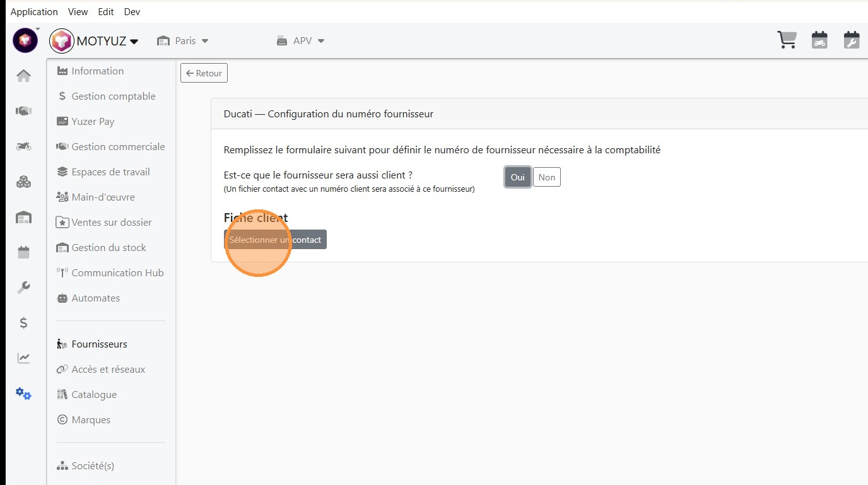Open the chart statistics icon in the sidebar
Viewport: 868px width, 485px height.
[23, 358]
